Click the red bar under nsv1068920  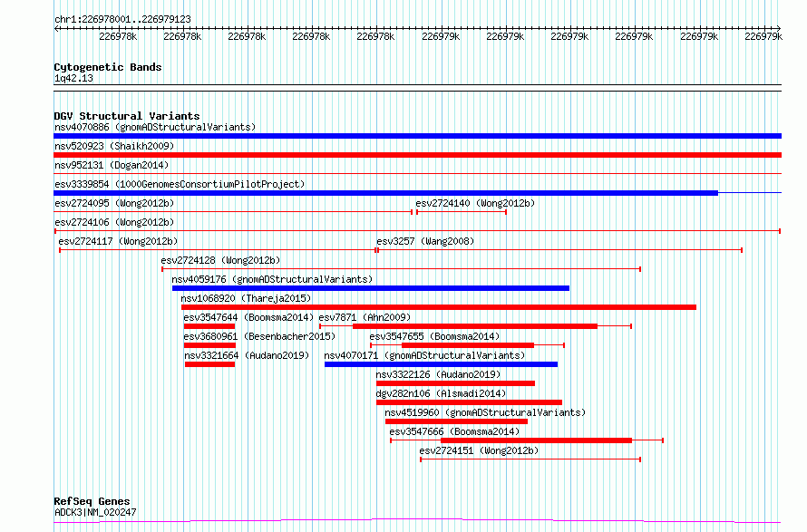coord(439,307)
